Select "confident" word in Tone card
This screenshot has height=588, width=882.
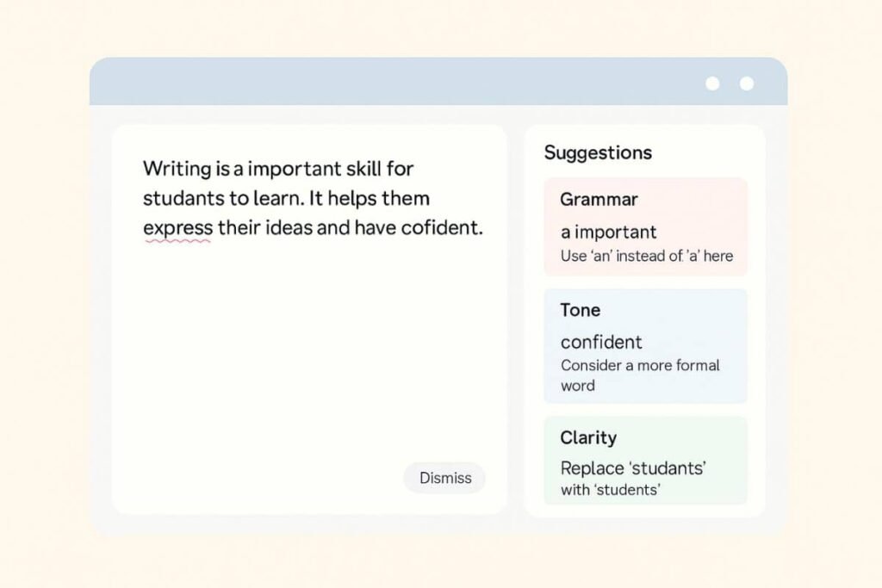pos(601,342)
